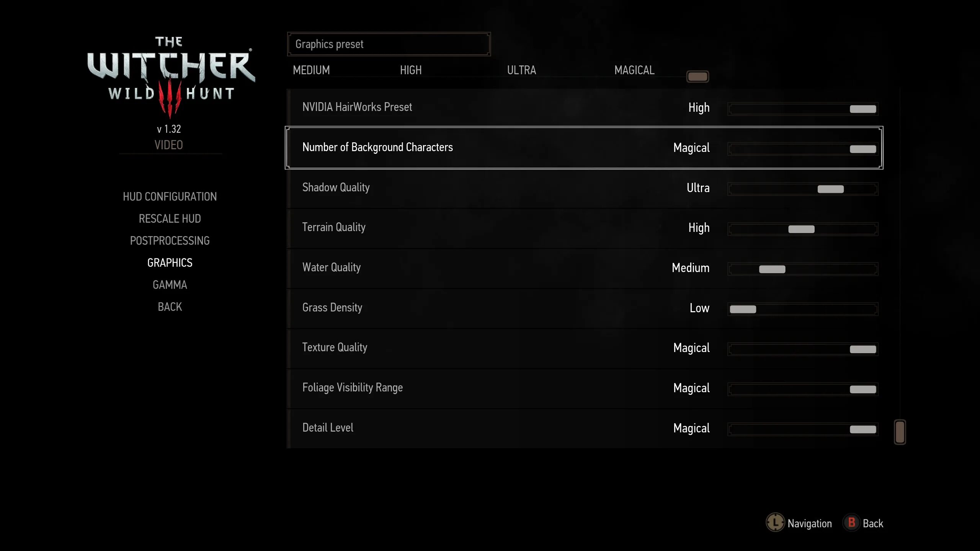Select the MAGICAL graphics preset
This screenshot has height=551, width=980.
[x=633, y=70]
